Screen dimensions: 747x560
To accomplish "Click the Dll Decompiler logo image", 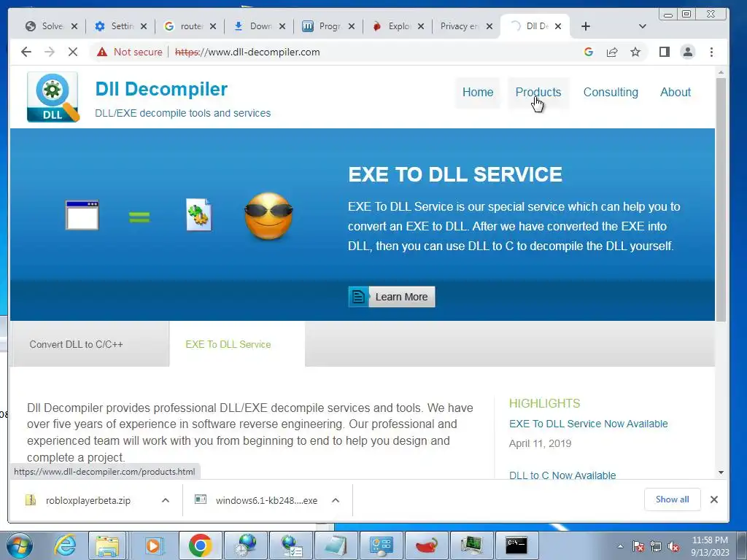I will 53,97.
